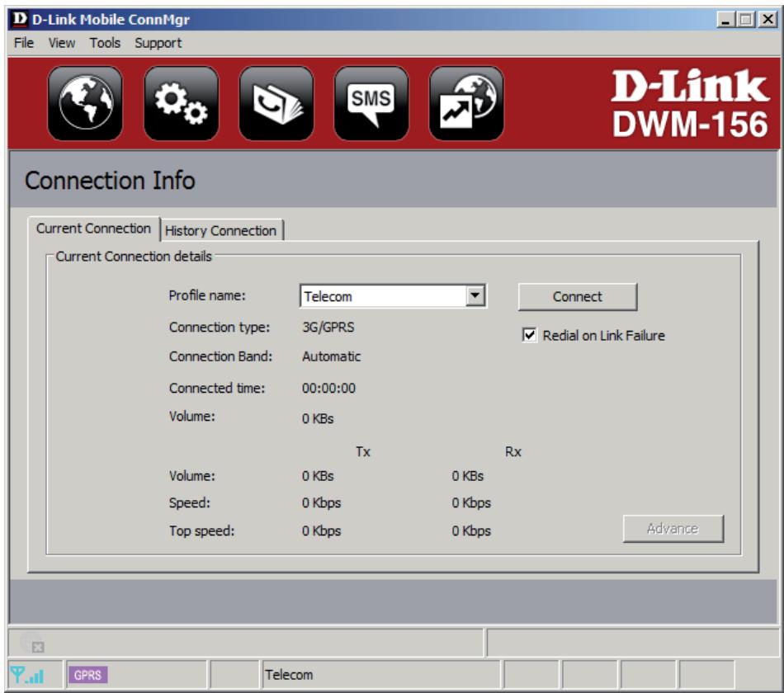Click the Tx column header
784x693 pixels.
[363, 451]
